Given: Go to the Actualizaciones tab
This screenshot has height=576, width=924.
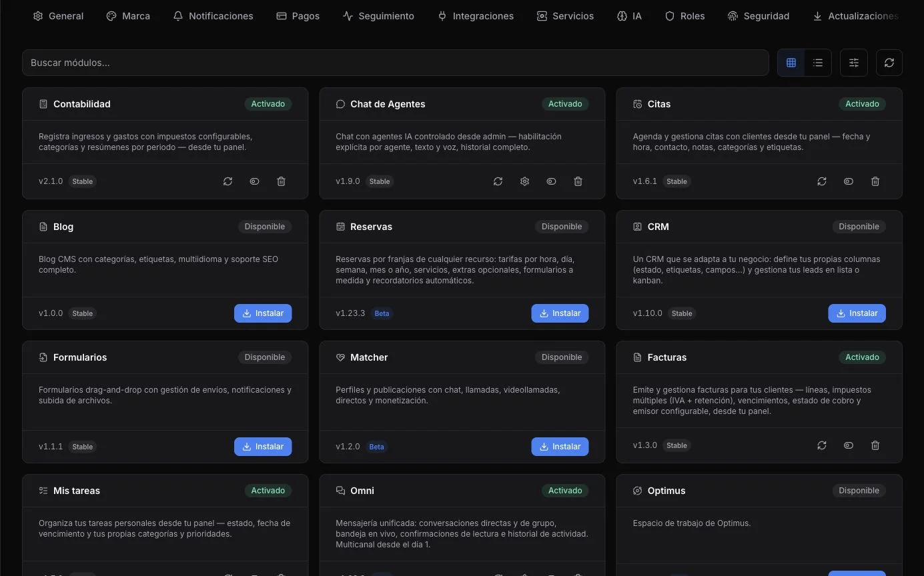Looking at the screenshot, I should (855, 16).
